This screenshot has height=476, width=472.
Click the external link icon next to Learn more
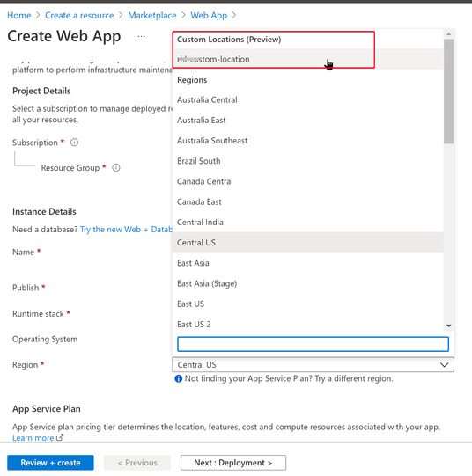click(x=60, y=437)
